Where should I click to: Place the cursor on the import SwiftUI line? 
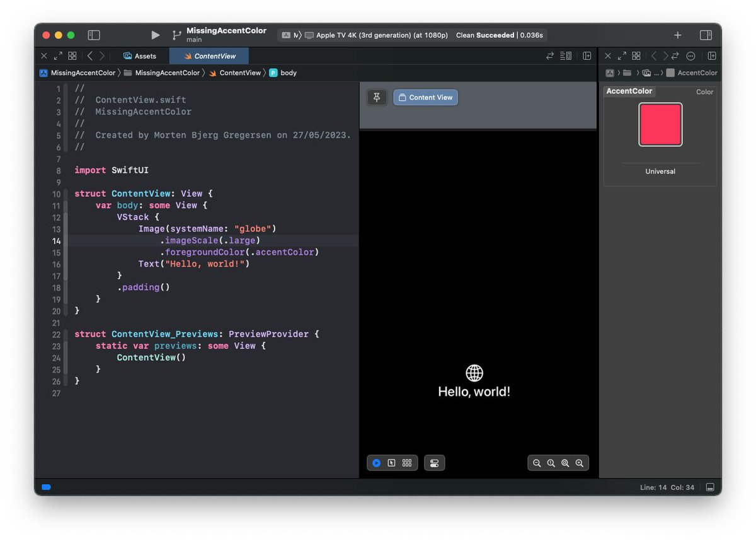(112, 170)
